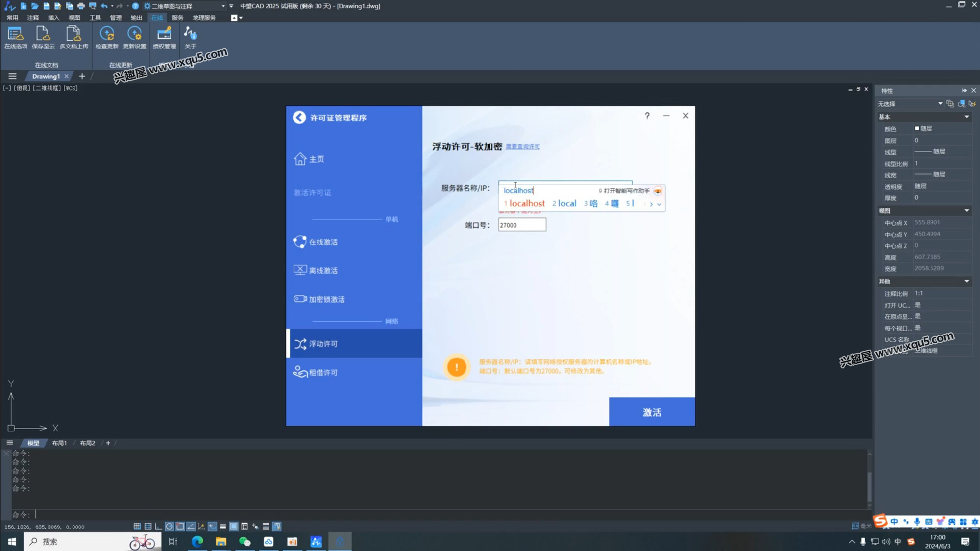This screenshot has height=551, width=980.
Task: Open the 常用 ribbon tab
Action: 12,18
